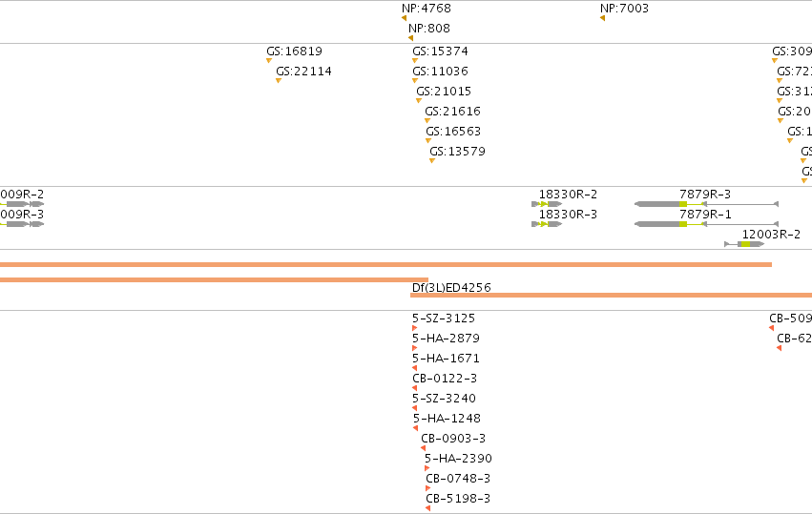Click the GS:13579 orange triangle marker
The height and width of the screenshot is (514, 812).
click(x=432, y=161)
